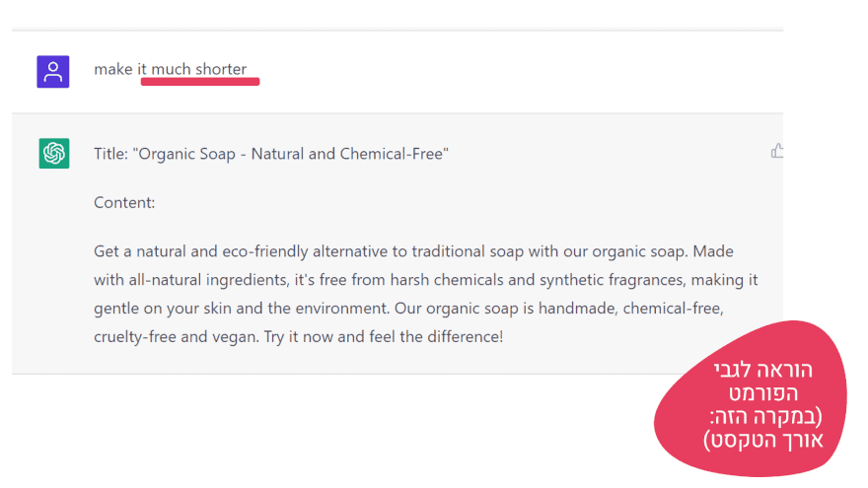Click the Hebrew text "אורך הטקסט)" in the bubble
The width and height of the screenshot is (868, 488).
tap(763, 441)
